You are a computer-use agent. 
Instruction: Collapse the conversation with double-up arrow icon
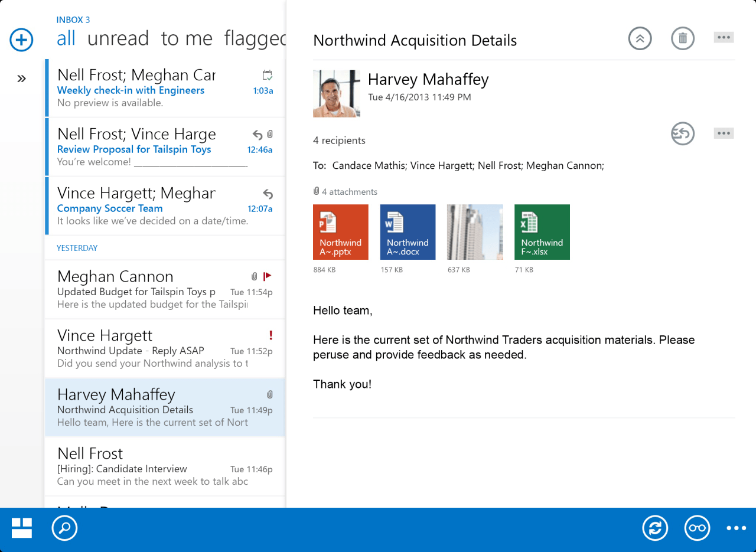(x=640, y=39)
